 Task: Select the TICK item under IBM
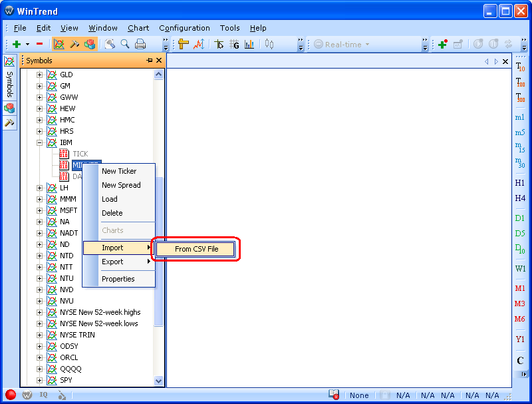click(x=80, y=154)
